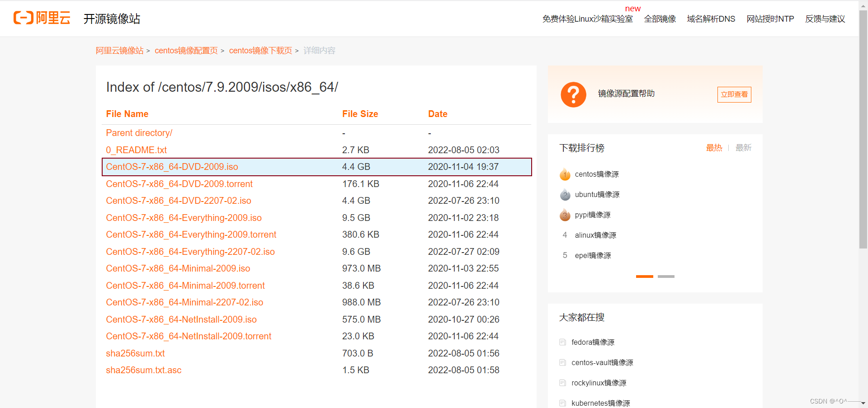Click the 9.6 GB size cell
This screenshot has width=868, height=408.
pos(356,252)
